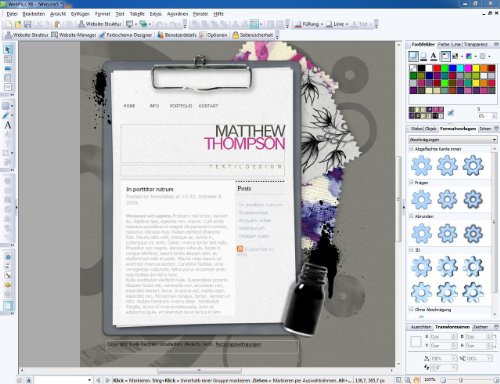Toggle the Line color mode button
This screenshot has height=384, width=500.
[423, 56]
